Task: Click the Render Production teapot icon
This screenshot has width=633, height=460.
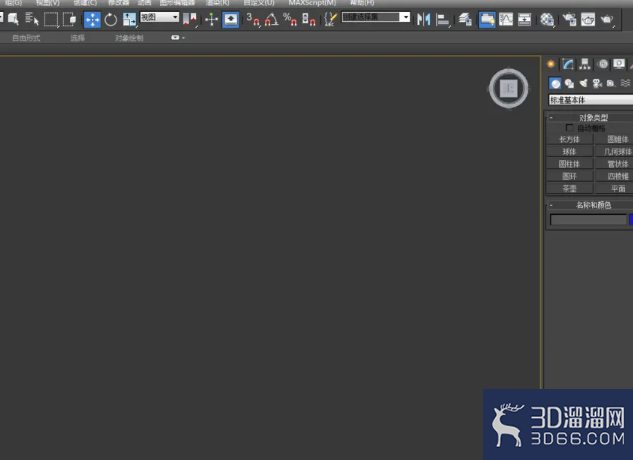Action: 607,19
